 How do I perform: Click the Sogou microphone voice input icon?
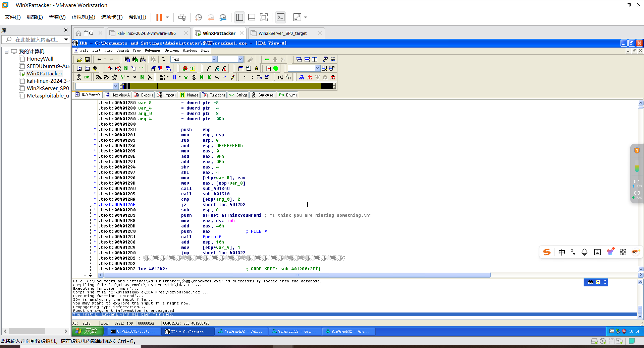[584, 252]
